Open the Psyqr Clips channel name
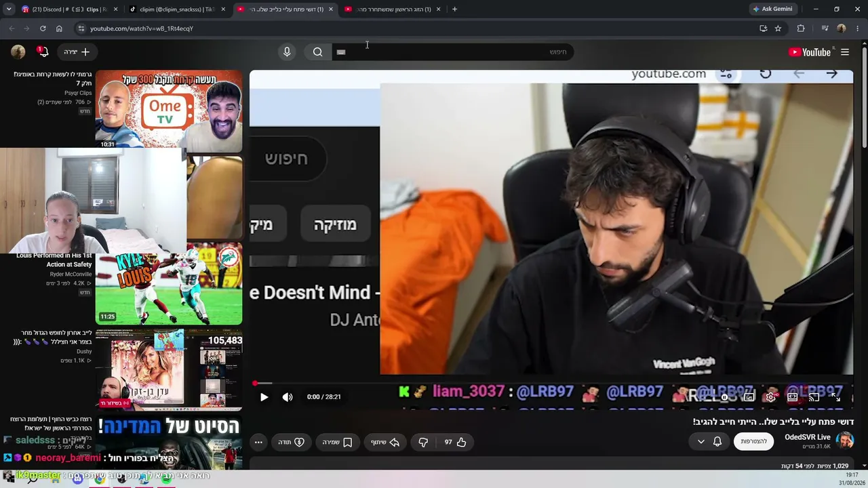Screen dimensions: 868x488 pos(78,93)
